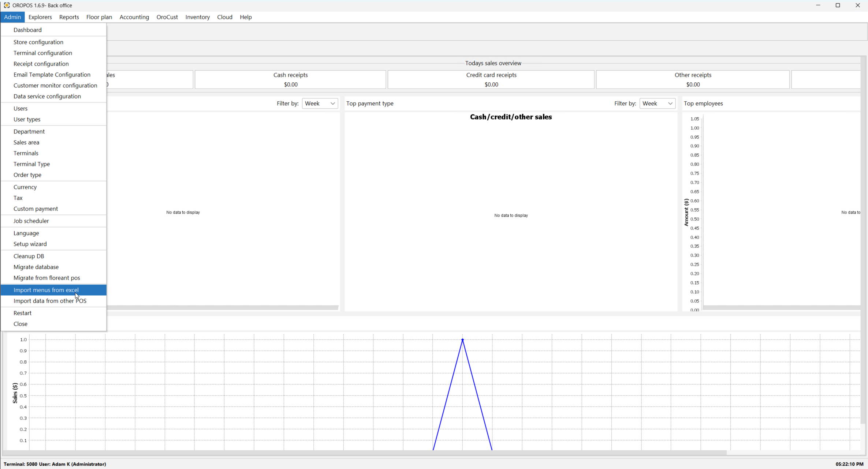Open the Explorers menu
Screen dimensions: 868x469
click(x=40, y=17)
